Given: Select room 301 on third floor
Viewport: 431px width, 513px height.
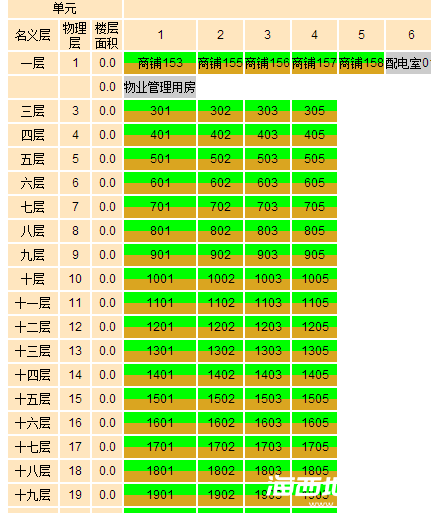Looking at the screenshot, I should tap(160, 111).
